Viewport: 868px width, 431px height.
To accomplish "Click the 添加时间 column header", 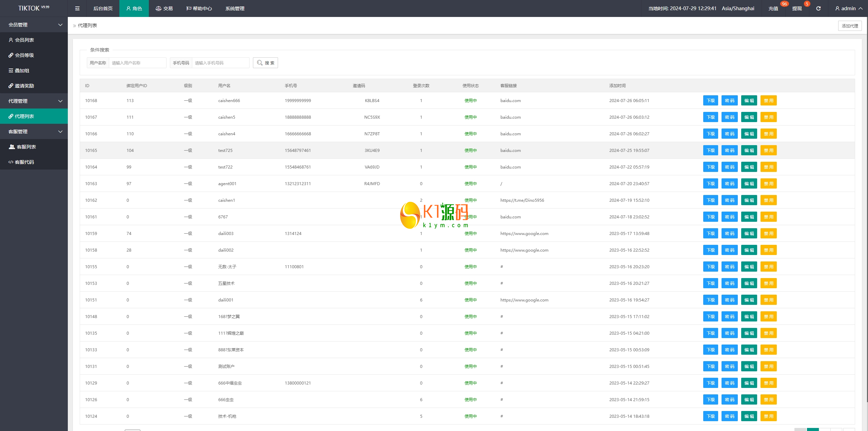I will click(617, 86).
